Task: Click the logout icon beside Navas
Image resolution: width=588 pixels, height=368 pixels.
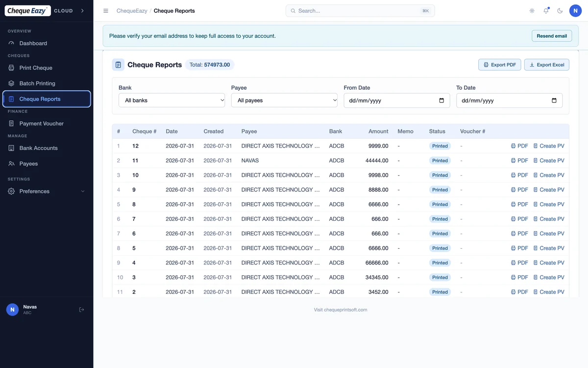Action: tap(82, 310)
